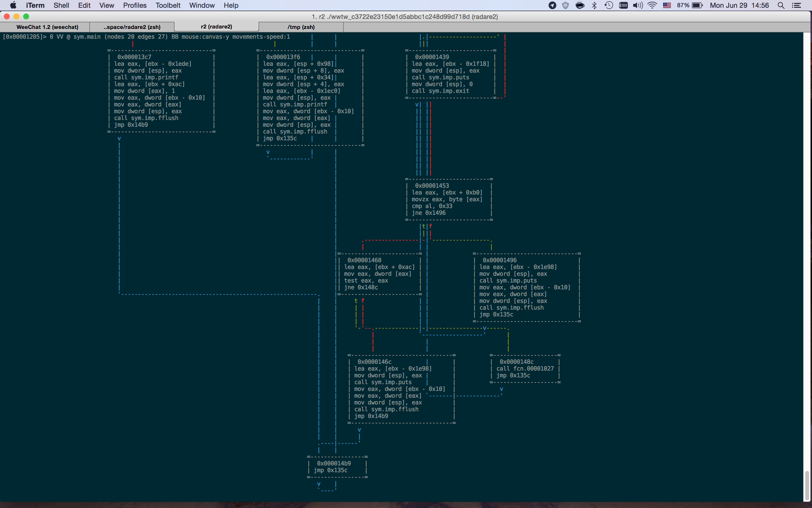The height and width of the screenshot is (508, 812).
Task: Click the mov dword [eax], 1 instruction
Action: pyautogui.click(x=144, y=91)
